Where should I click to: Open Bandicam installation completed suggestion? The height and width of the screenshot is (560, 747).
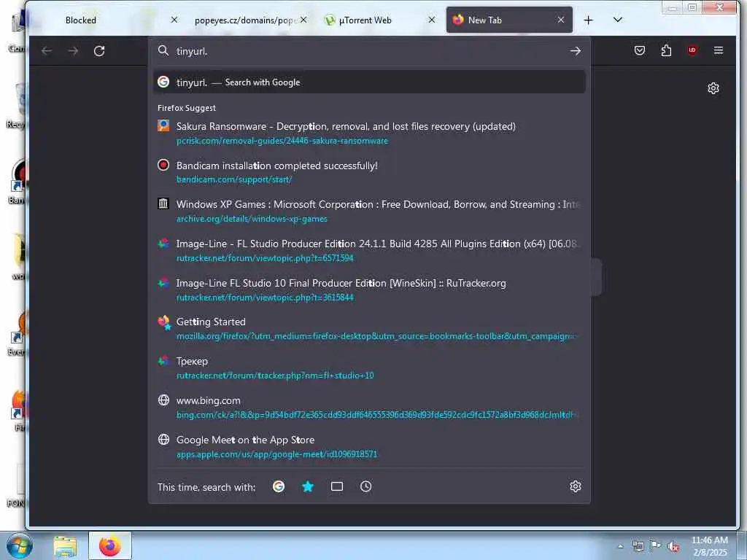click(369, 172)
